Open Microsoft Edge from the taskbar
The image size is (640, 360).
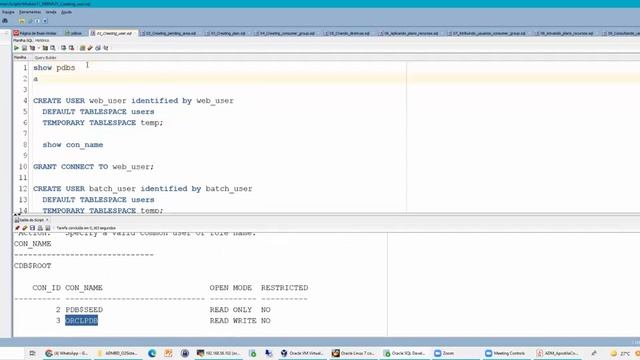[152, 353]
